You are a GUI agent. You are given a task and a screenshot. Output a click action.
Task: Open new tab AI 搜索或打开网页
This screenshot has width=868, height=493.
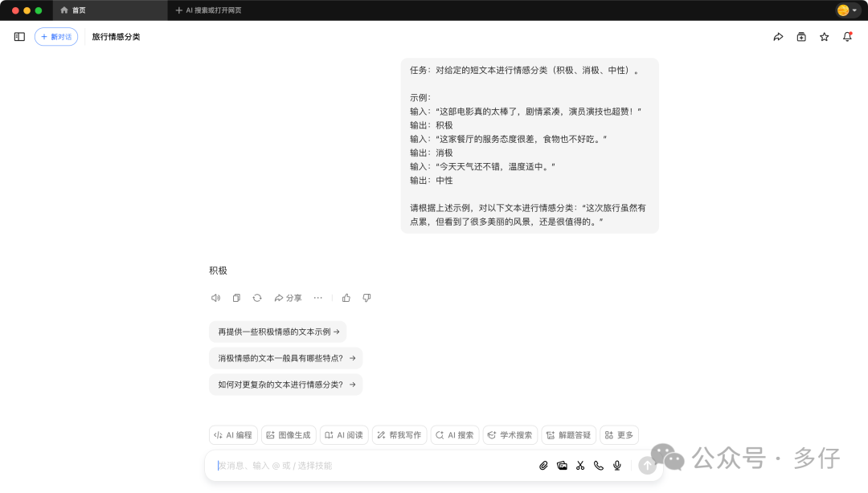point(208,10)
